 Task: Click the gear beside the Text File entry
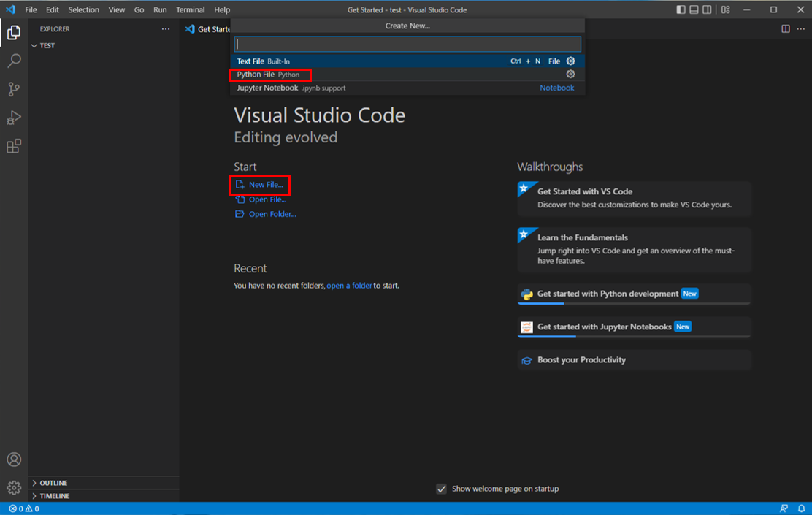click(570, 61)
